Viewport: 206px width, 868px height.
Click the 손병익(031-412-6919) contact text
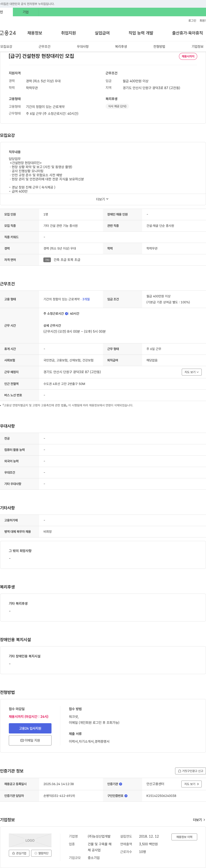click(59, 796)
